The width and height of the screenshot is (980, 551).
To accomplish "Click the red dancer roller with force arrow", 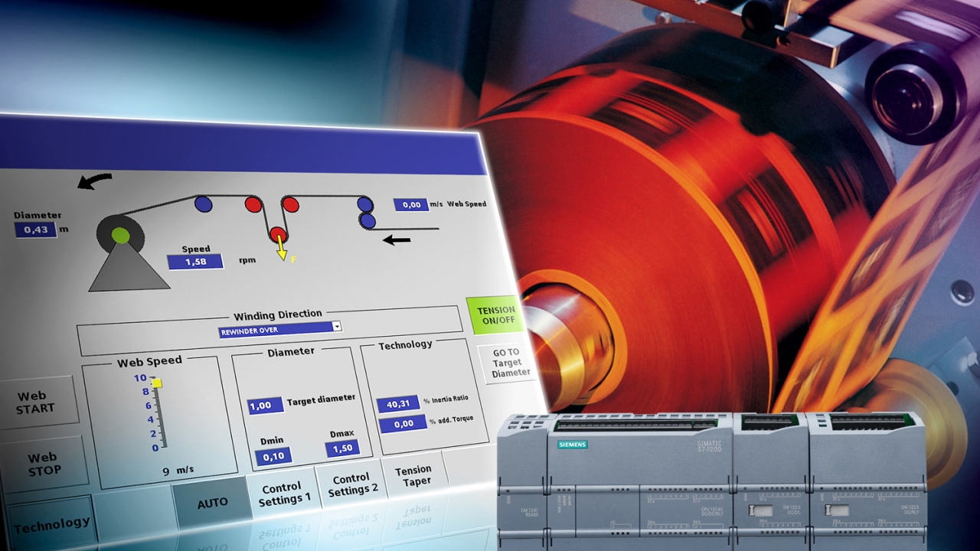I will click(x=278, y=235).
